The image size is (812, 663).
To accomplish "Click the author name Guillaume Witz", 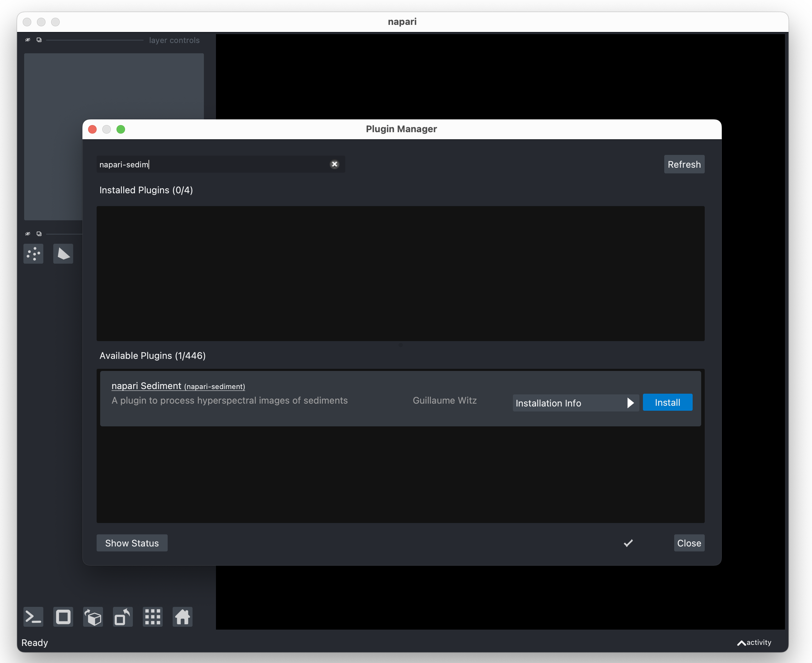I will pyautogui.click(x=445, y=400).
